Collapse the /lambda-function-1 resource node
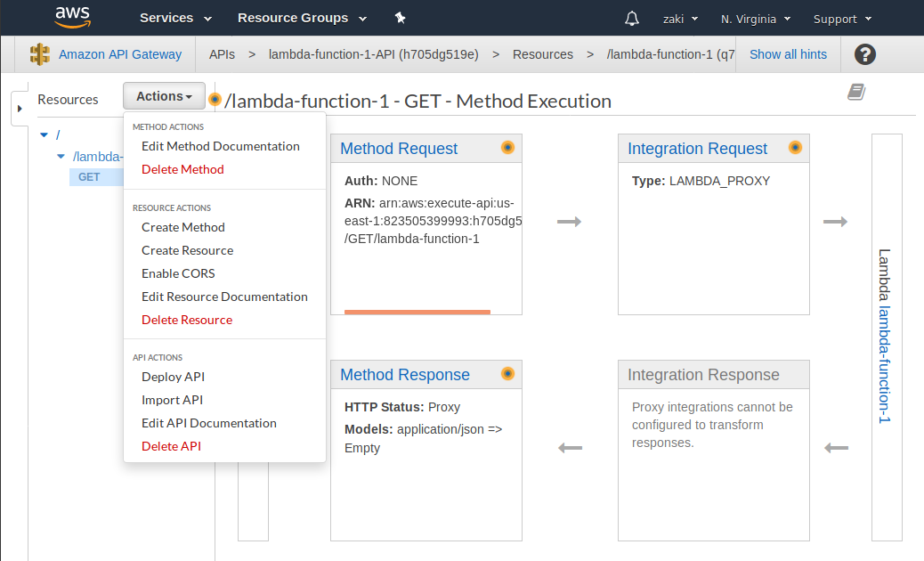The width and height of the screenshot is (924, 561). click(x=61, y=156)
